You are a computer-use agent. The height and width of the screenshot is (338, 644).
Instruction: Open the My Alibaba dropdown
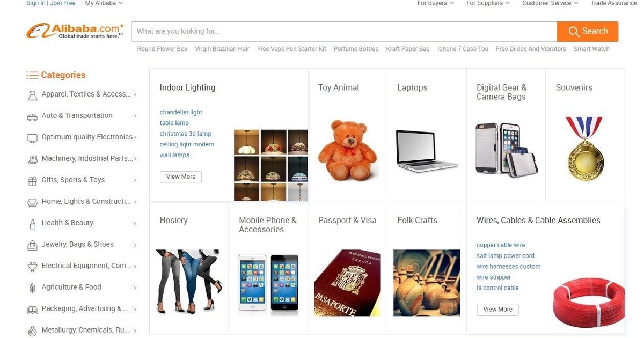point(104,3)
